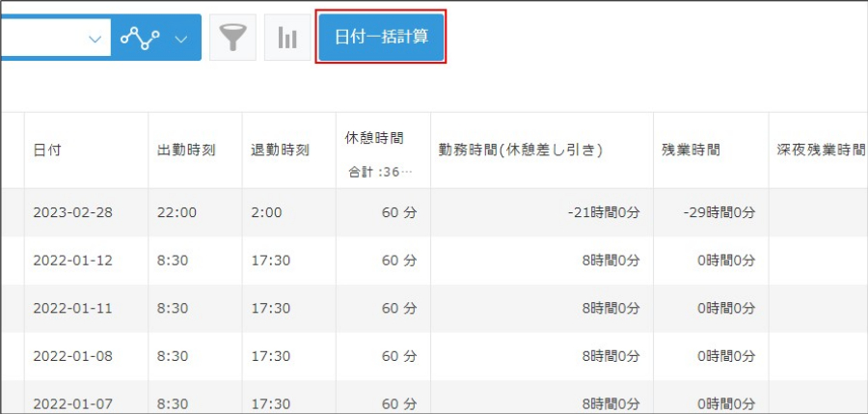Select the 2:00 end time cell

point(266,213)
